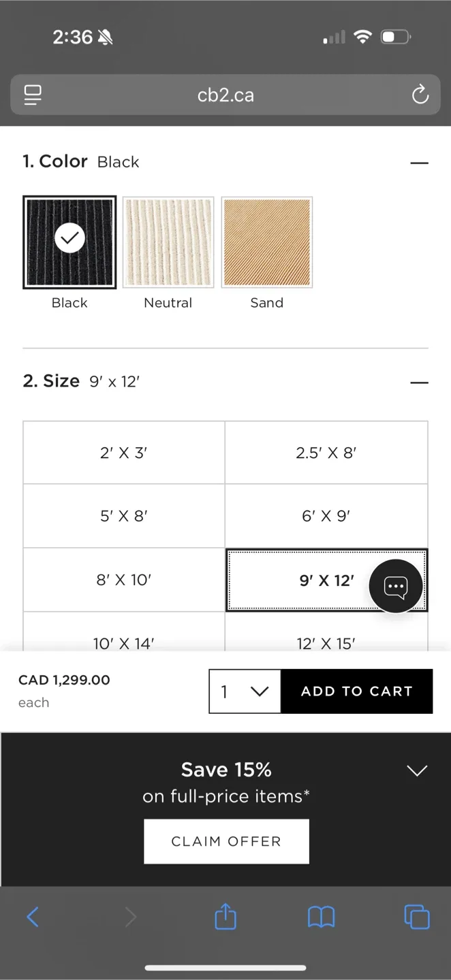Viewport: 451px width, 980px height.
Task: Open the chat support bubble
Action: pyautogui.click(x=396, y=585)
